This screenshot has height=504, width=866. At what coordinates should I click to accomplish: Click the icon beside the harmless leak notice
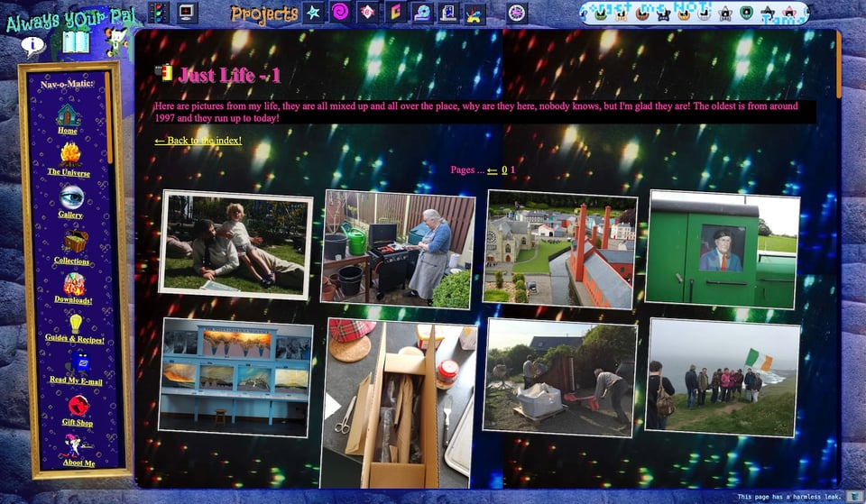(x=854, y=497)
